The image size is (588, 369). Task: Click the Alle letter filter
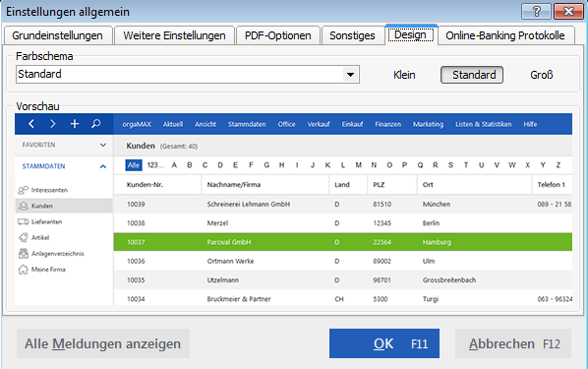coord(134,165)
